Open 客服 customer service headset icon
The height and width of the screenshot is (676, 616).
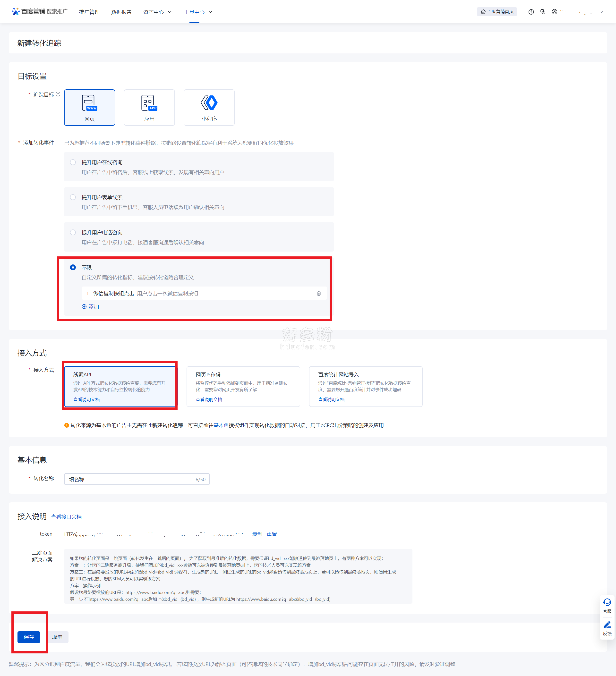click(x=607, y=602)
